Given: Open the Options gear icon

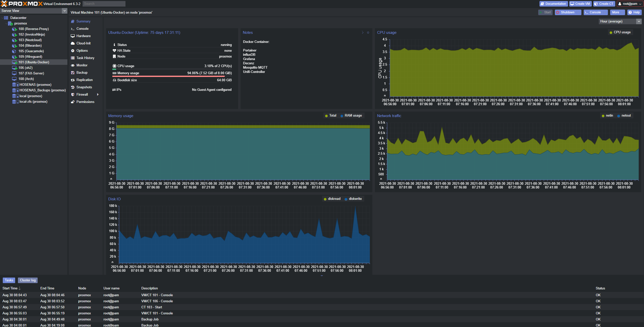Looking at the screenshot, I should coord(73,51).
